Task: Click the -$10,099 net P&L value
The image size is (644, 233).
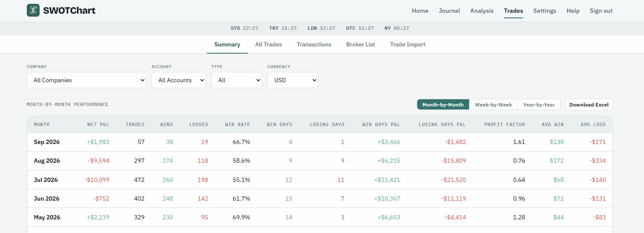Action: tap(97, 180)
